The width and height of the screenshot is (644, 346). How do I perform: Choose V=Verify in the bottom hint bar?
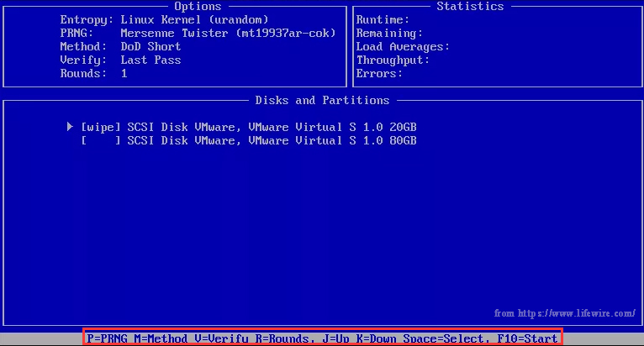click(x=219, y=338)
